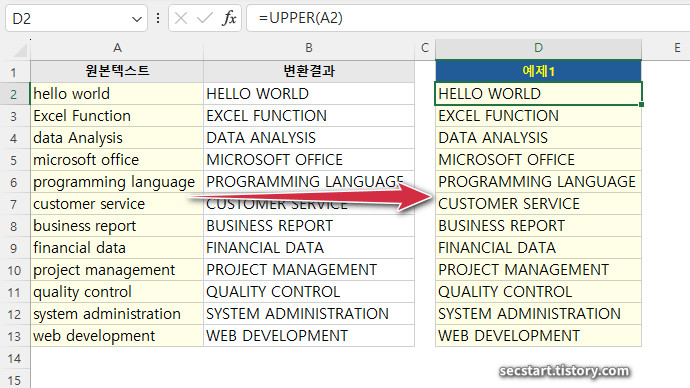
Task: Click cell D3 'EXCEL FUNCTION'
Action: [538, 116]
